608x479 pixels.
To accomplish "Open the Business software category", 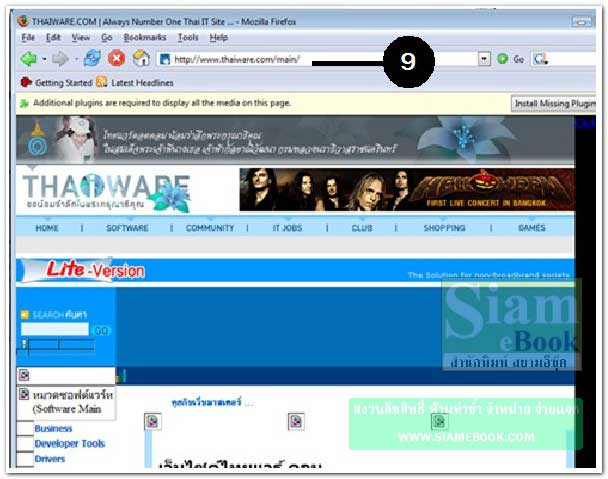I will pyautogui.click(x=53, y=429).
